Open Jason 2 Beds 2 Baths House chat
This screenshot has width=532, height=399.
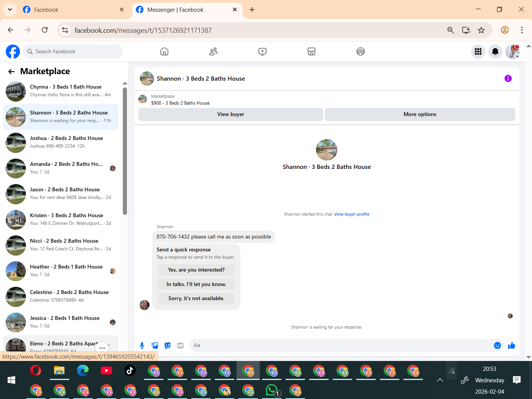coord(61,194)
